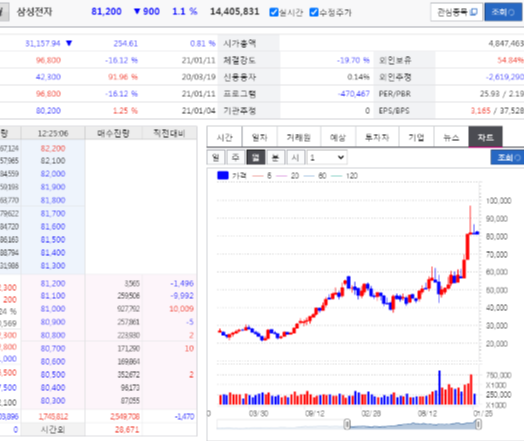Screen dimensions: 524x441
Task: Click the 외인보유 label
Action: pos(395,60)
